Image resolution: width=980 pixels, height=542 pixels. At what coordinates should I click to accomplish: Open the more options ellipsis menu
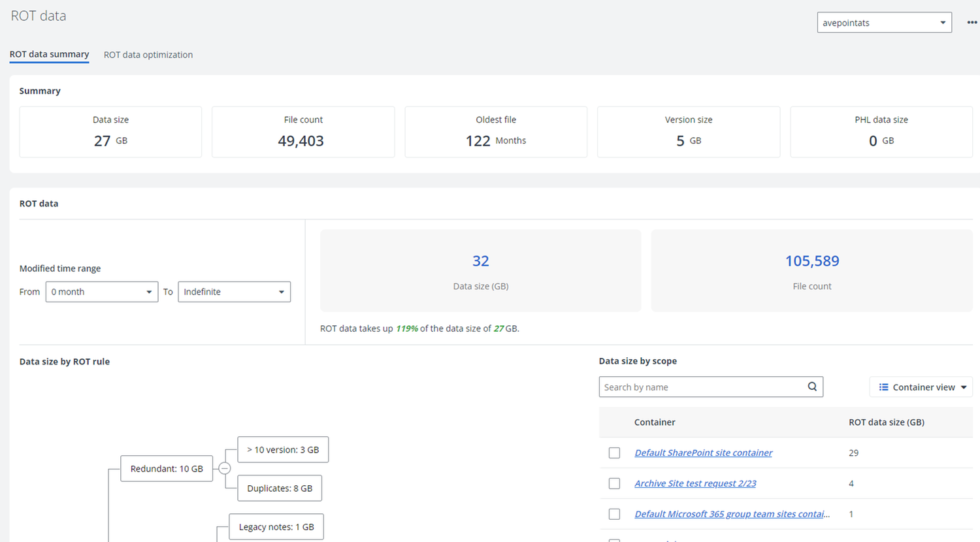coord(972,22)
